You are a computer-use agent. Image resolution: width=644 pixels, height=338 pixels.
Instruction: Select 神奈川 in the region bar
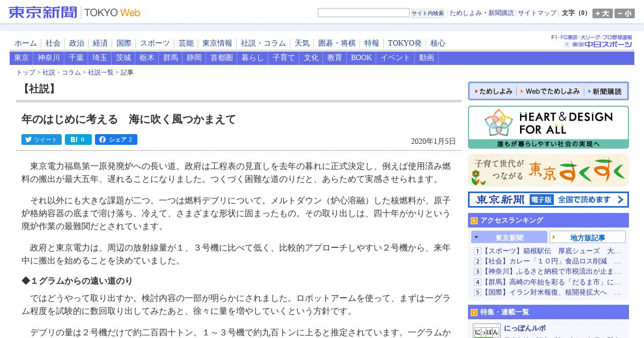49,58
